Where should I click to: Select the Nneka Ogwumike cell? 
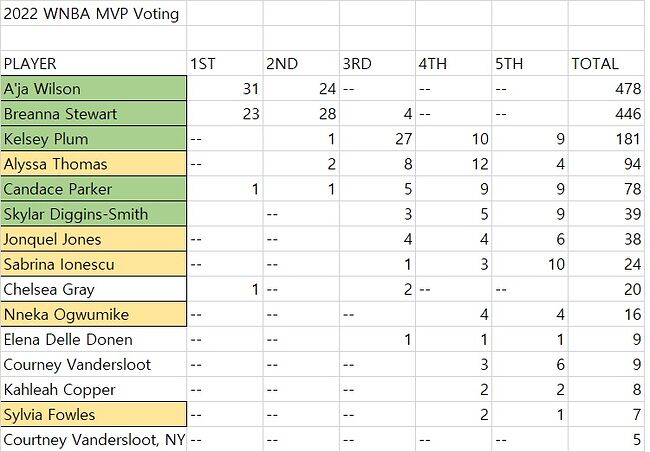[93, 314]
